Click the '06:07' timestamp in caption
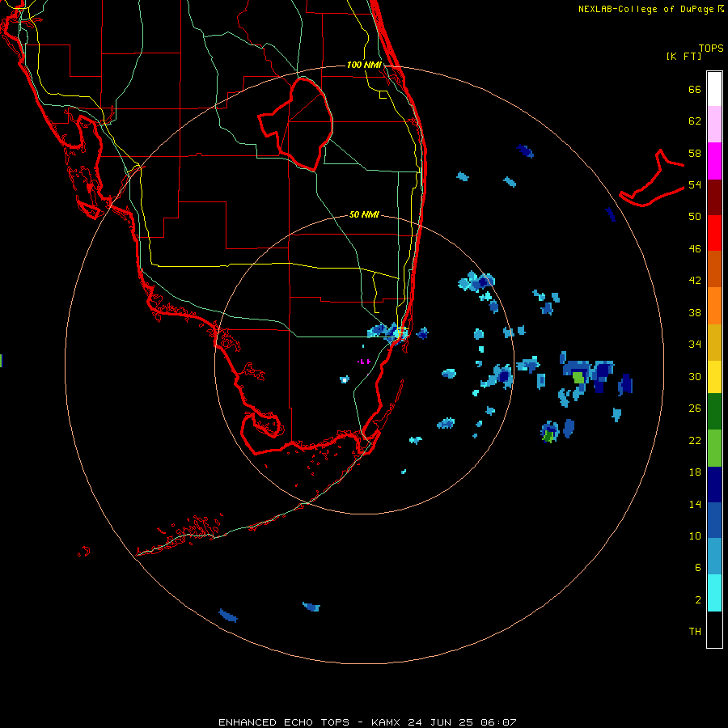Viewport: 728px width, 728px height. tap(498, 722)
